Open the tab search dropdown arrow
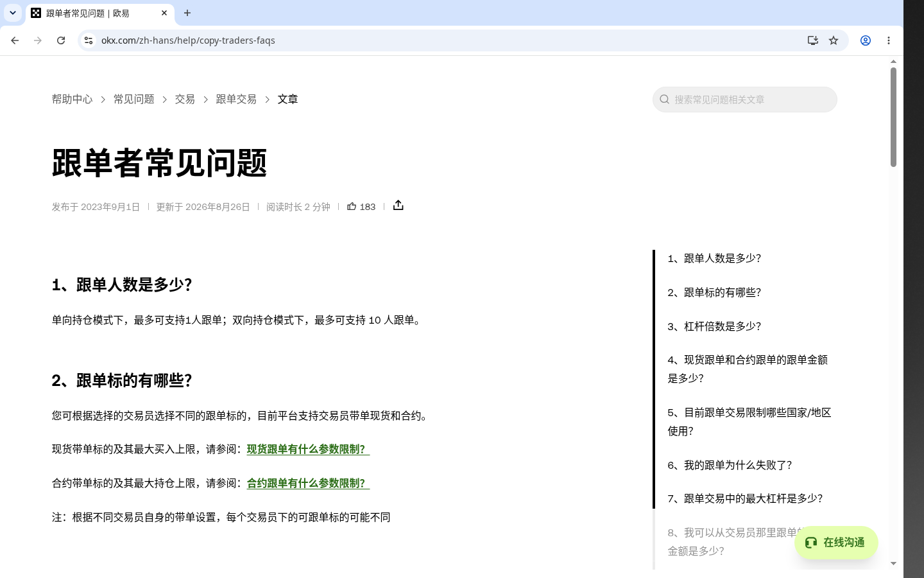Viewport: 924px width, 578px height. [x=13, y=13]
